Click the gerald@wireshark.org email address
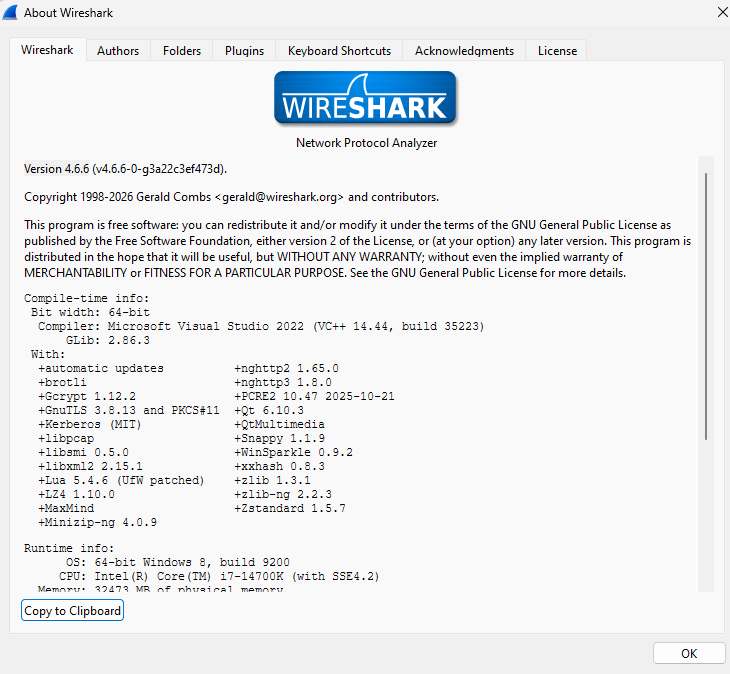730x674 pixels. (x=279, y=197)
